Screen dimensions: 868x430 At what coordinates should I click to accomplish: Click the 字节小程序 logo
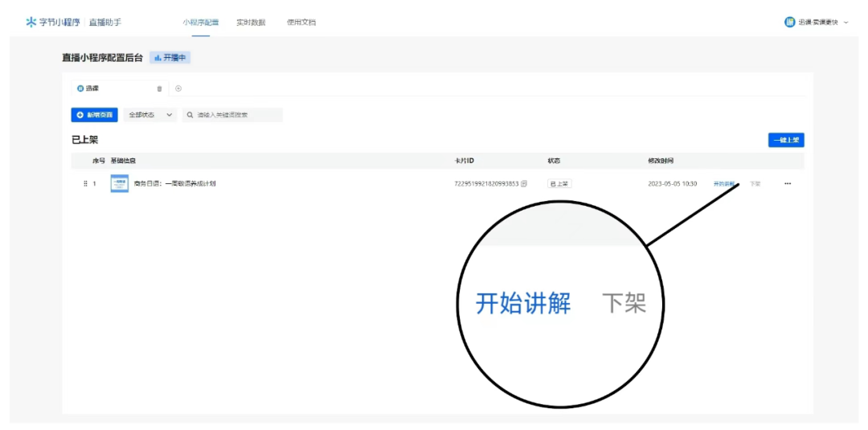pyautogui.click(x=52, y=23)
